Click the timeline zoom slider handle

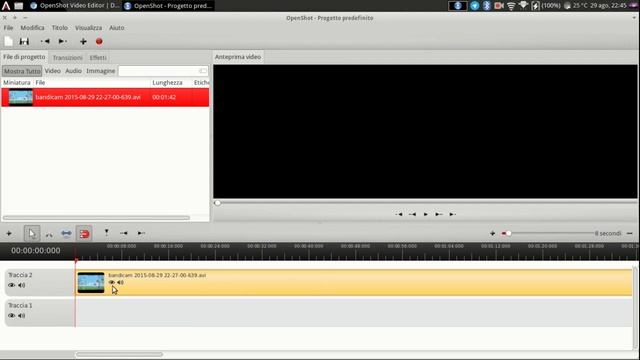click(x=509, y=233)
